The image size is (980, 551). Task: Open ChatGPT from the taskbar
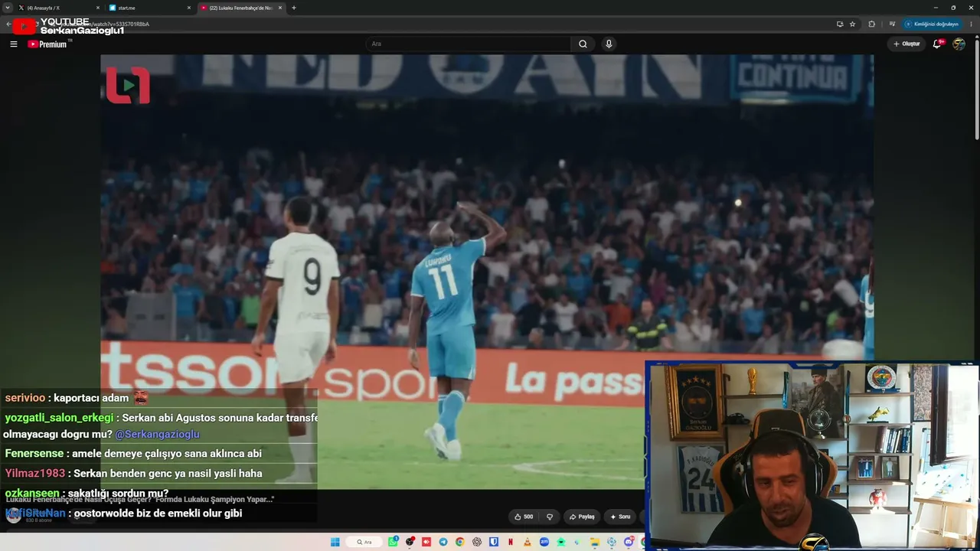click(477, 542)
